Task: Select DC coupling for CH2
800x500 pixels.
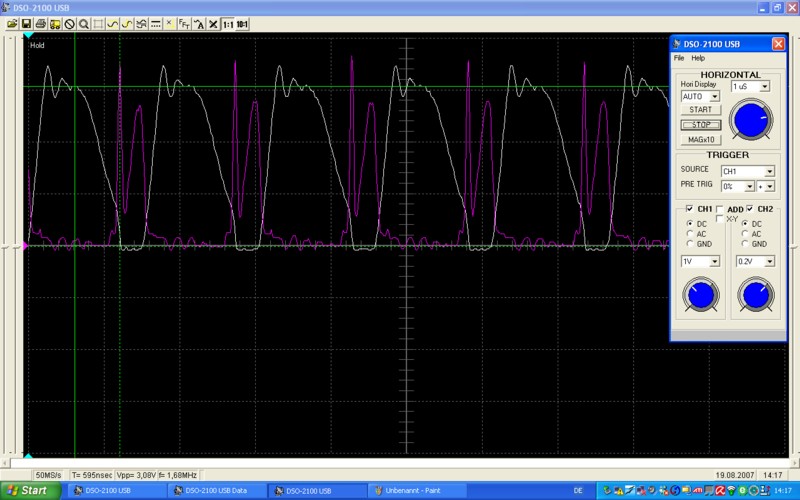Action: pos(745,223)
